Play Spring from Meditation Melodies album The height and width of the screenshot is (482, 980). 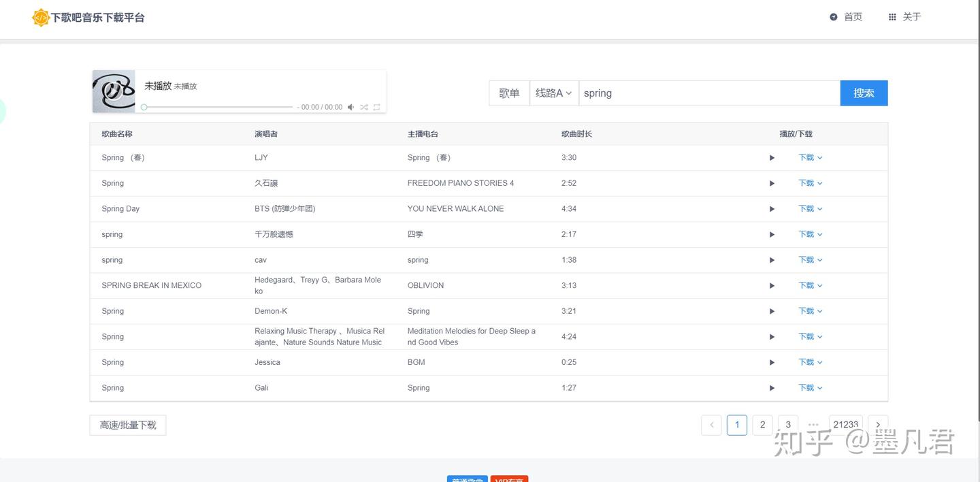[x=772, y=337]
